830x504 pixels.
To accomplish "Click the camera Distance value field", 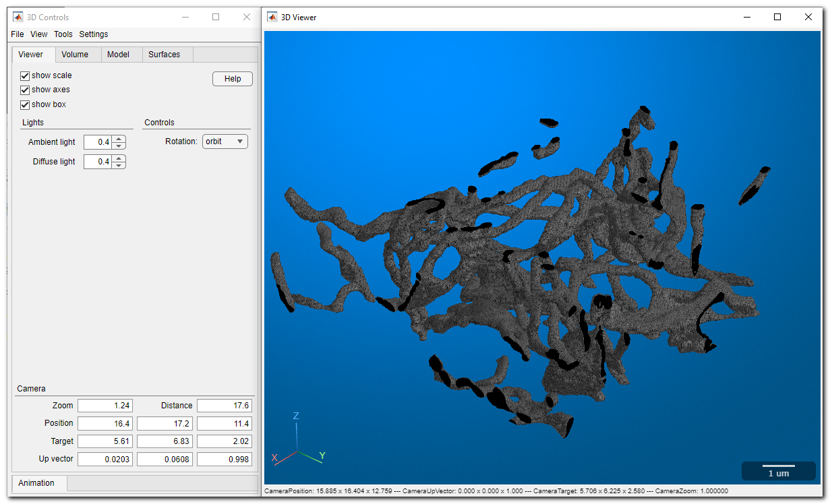I will 224,406.
